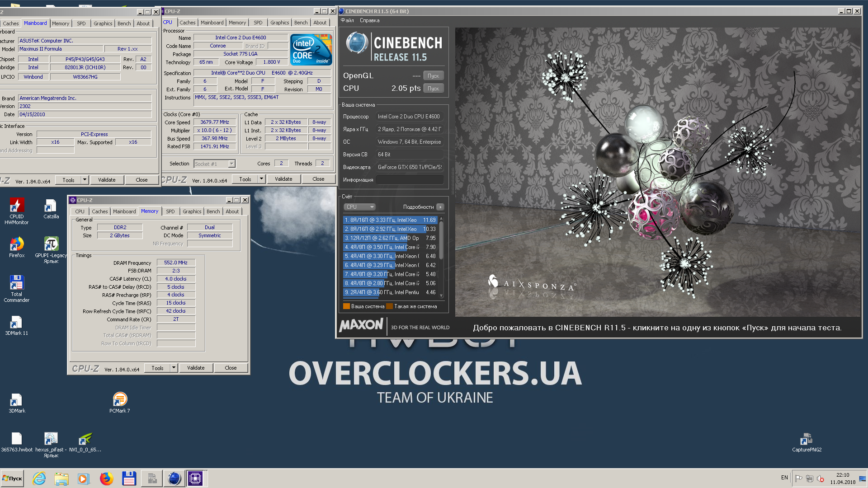Open the Файл menu in Cinebench
Image resolution: width=868 pixels, height=488 pixels.
347,20
